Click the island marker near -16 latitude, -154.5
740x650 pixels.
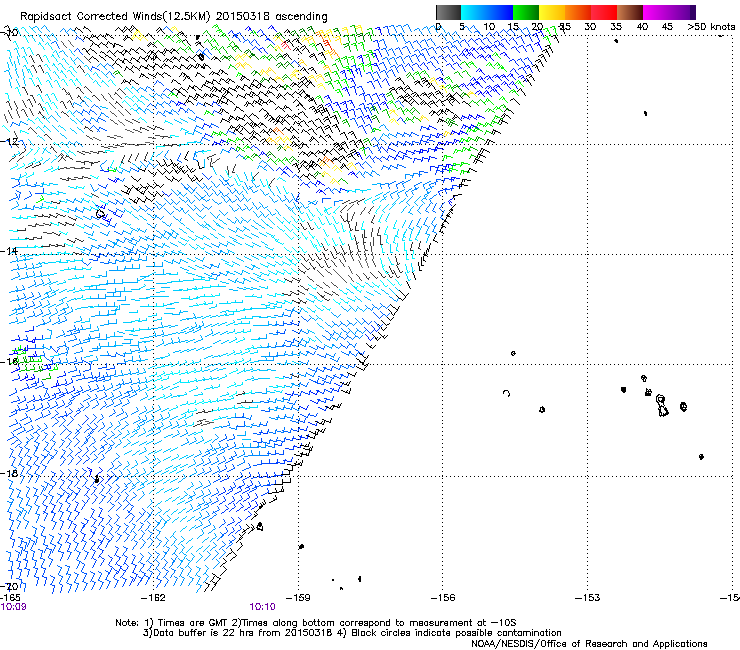click(x=513, y=353)
